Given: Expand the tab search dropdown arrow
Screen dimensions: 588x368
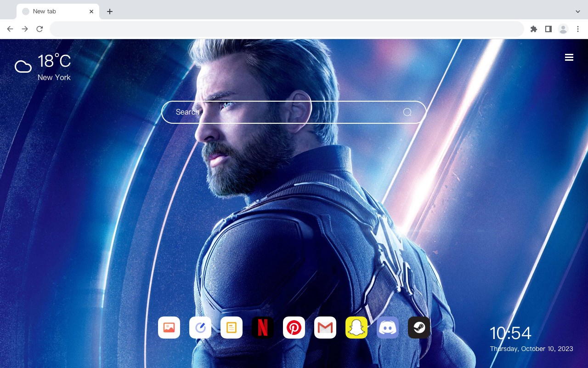Looking at the screenshot, I should [578, 11].
